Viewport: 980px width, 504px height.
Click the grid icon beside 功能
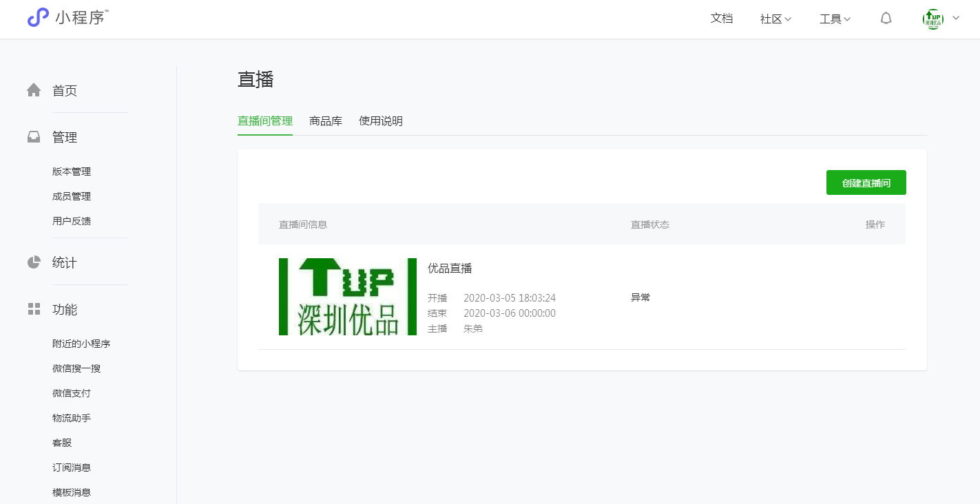[x=34, y=309]
